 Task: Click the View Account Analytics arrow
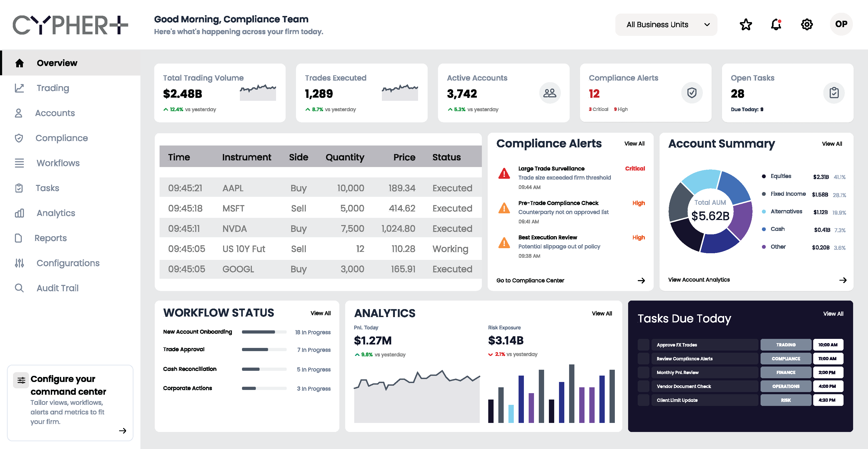point(843,280)
